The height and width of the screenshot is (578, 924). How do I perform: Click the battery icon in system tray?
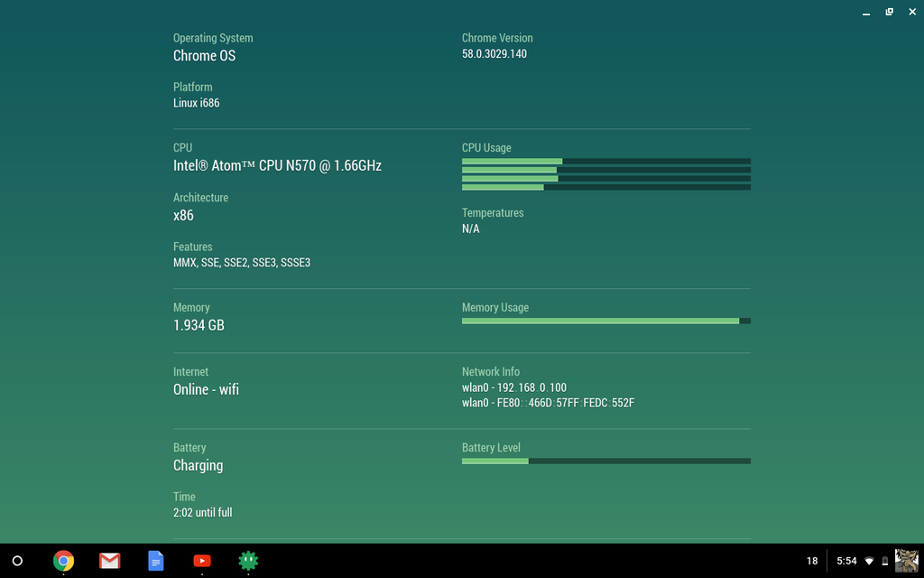[x=884, y=561]
